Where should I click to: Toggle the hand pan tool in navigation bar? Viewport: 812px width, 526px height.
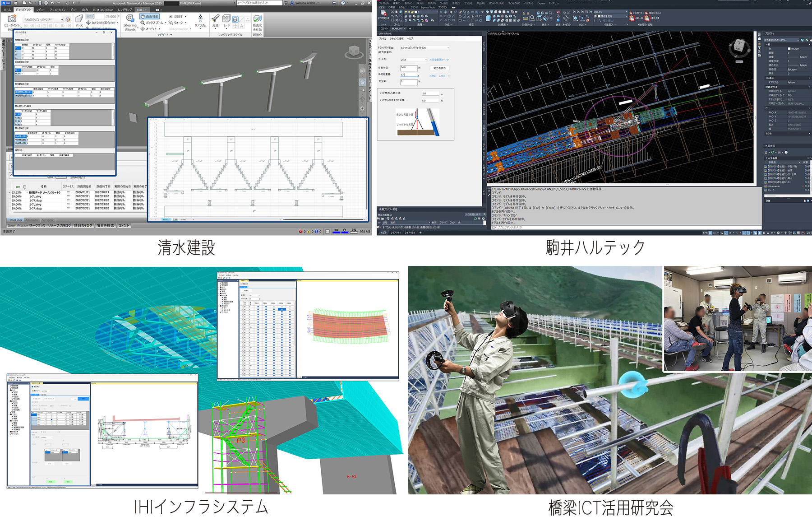click(362, 82)
